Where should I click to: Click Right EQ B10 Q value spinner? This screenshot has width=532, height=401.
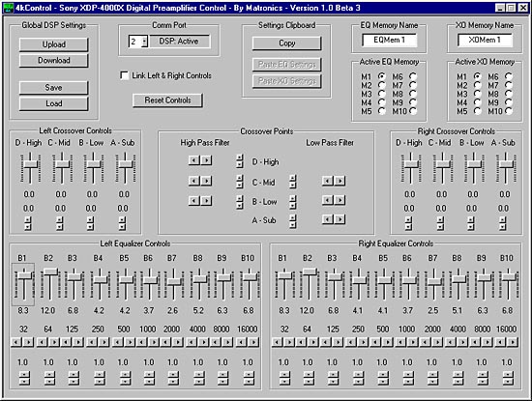click(508, 378)
